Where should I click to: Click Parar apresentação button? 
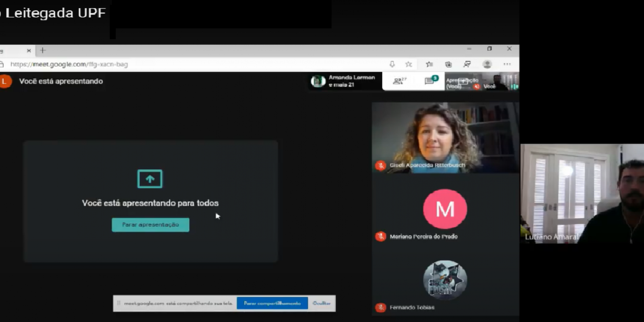coord(150,225)
